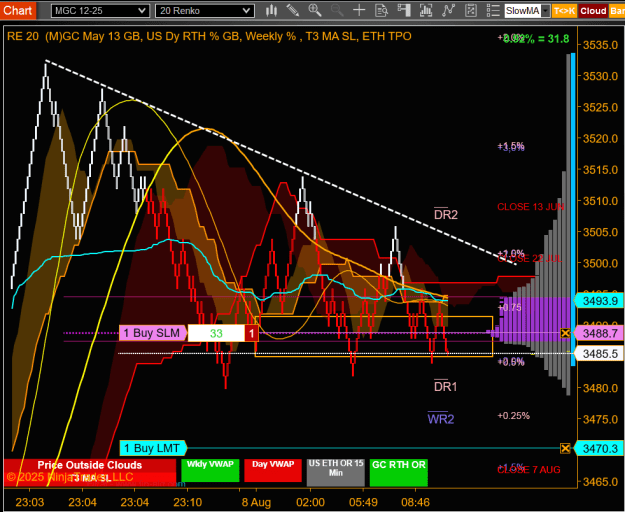Click the Wkly VWAP green indicator box

point(210,471)
